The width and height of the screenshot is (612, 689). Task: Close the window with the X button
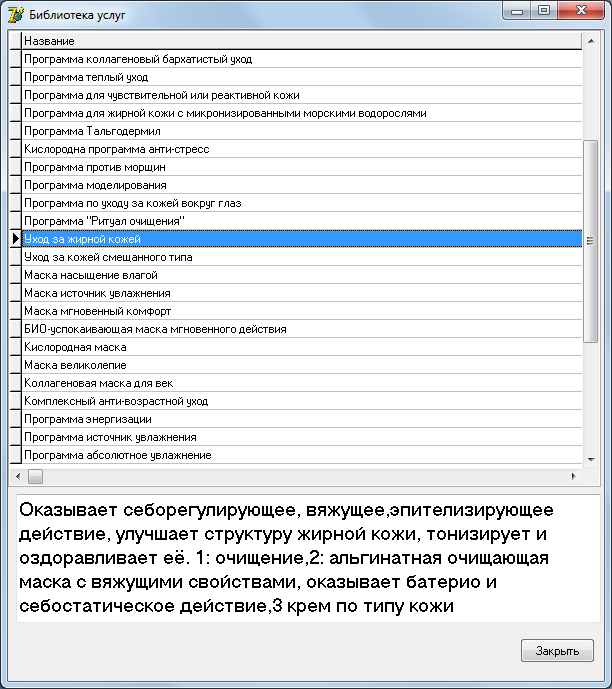(x=581, y=11)
